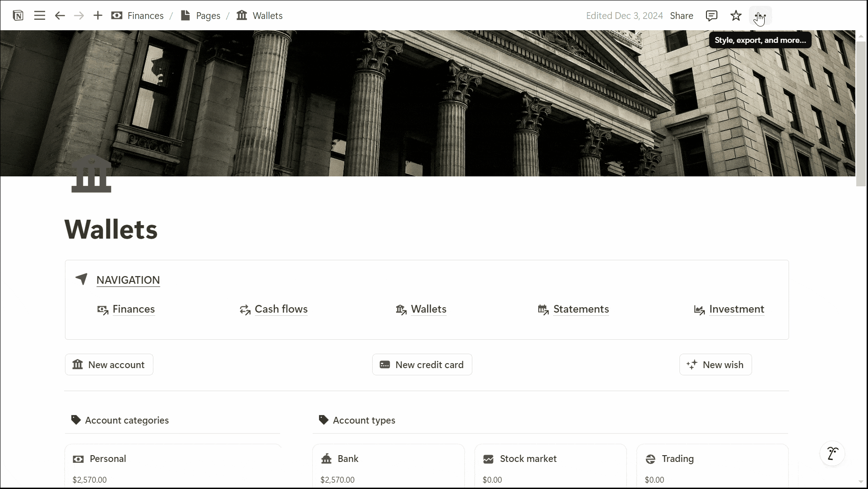Click the Account categories view tab
Image resolution: width=868 pixels, height=489 pixels.
click(x=120, y=420)
